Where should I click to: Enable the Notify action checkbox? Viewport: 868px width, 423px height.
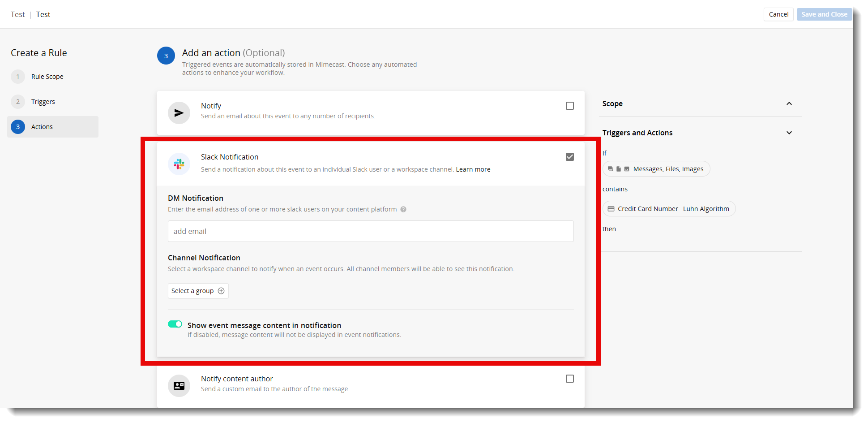coord(569,106)
